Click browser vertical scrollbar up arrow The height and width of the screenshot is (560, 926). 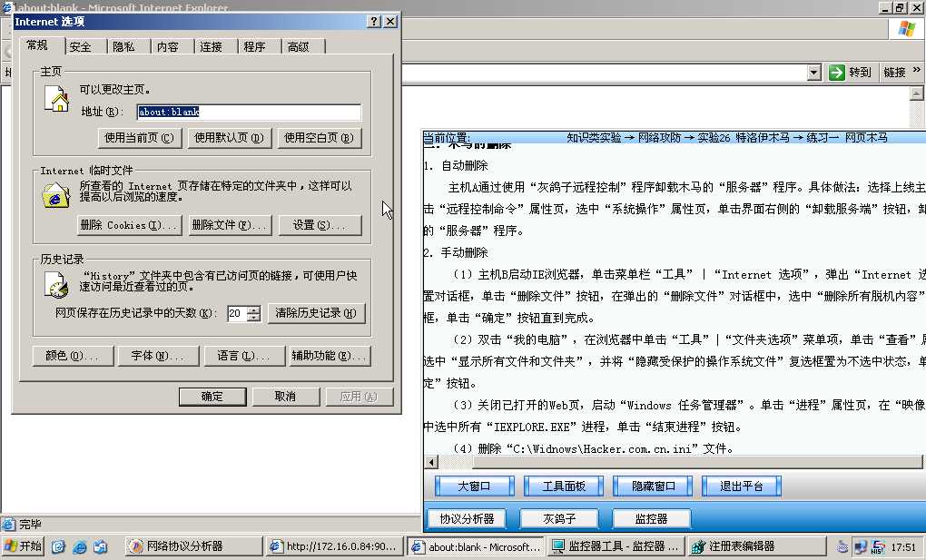tap(917, 93)
